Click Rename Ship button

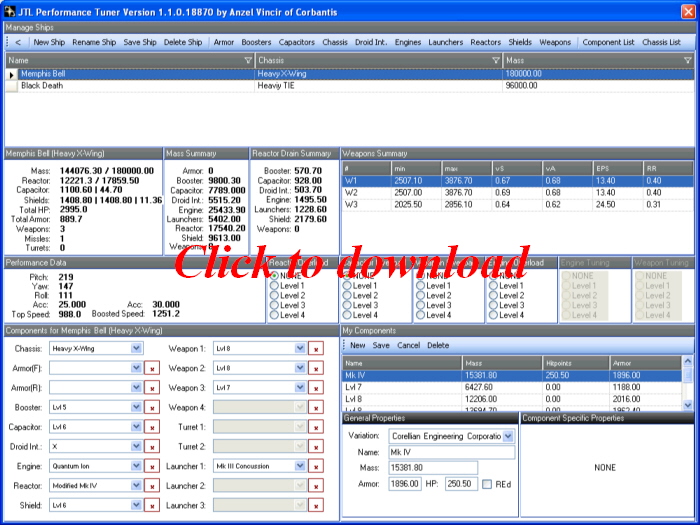[94, 42]
